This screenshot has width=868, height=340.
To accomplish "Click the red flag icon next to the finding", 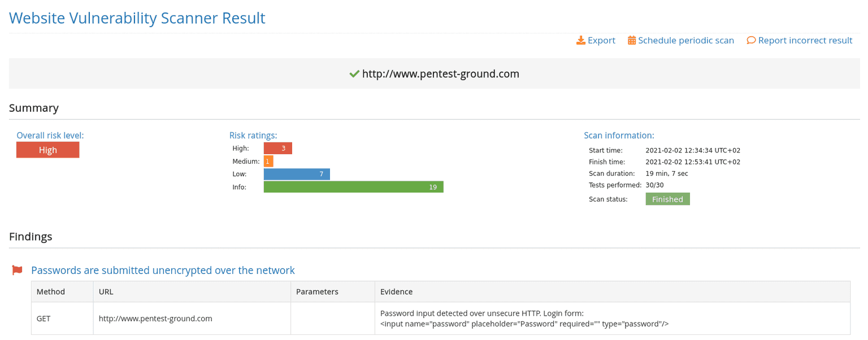I will [x=17, y=270].
